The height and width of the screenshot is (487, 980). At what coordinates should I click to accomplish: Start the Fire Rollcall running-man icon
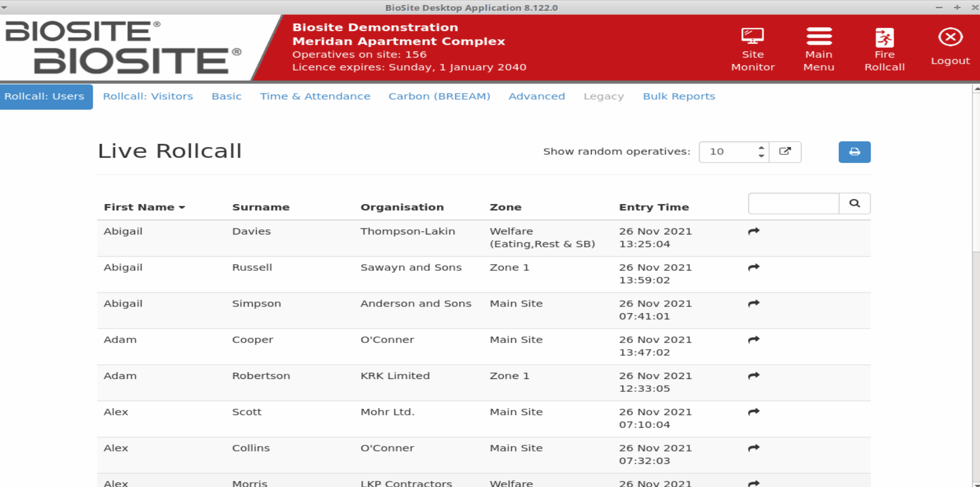(884, 37)
